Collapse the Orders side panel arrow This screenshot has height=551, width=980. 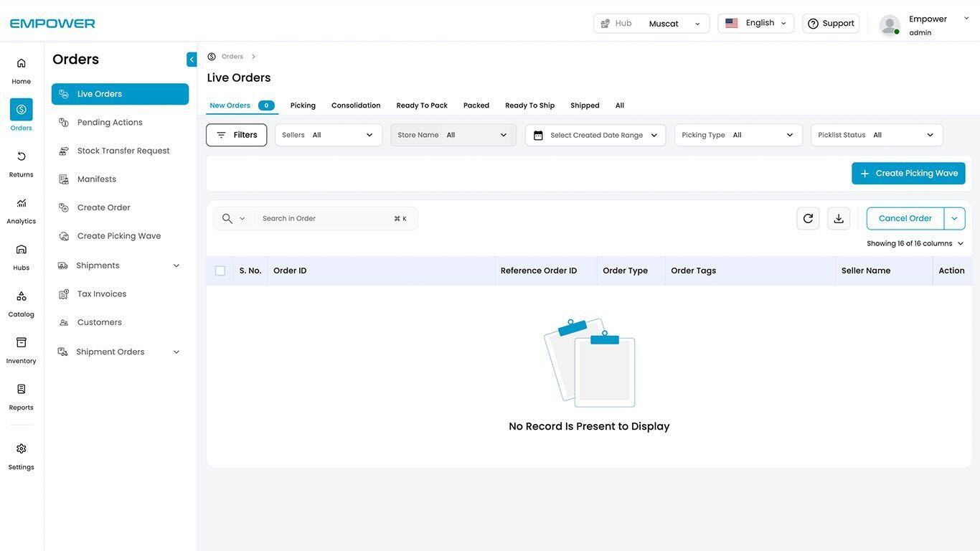tap(192, 60)
